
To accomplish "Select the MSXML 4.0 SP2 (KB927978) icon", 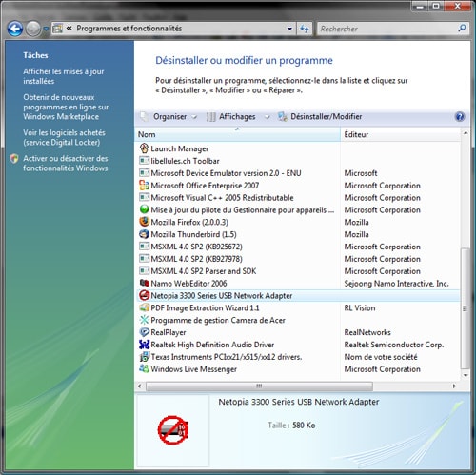I will [144, 259].
